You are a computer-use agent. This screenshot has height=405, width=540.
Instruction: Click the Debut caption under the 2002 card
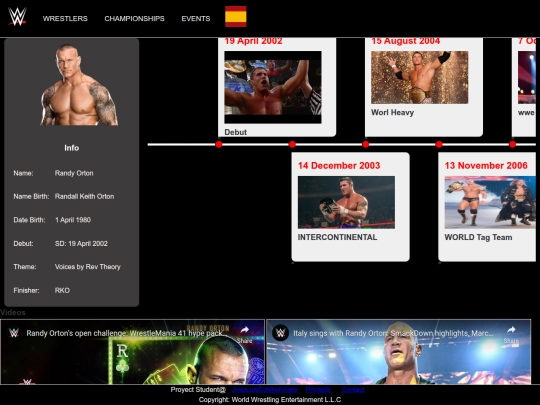(x=236, y=132)
